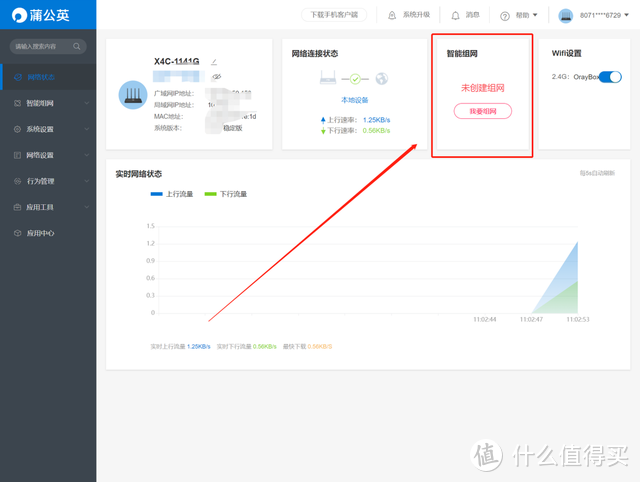Click the 我要组网 button
The width and height of the screenshot is (640, 482).
click(x=482, y=111)
